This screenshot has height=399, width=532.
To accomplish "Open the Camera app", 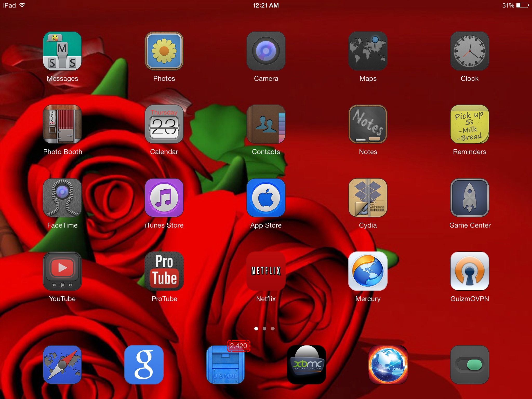I will tap(266, 51).
